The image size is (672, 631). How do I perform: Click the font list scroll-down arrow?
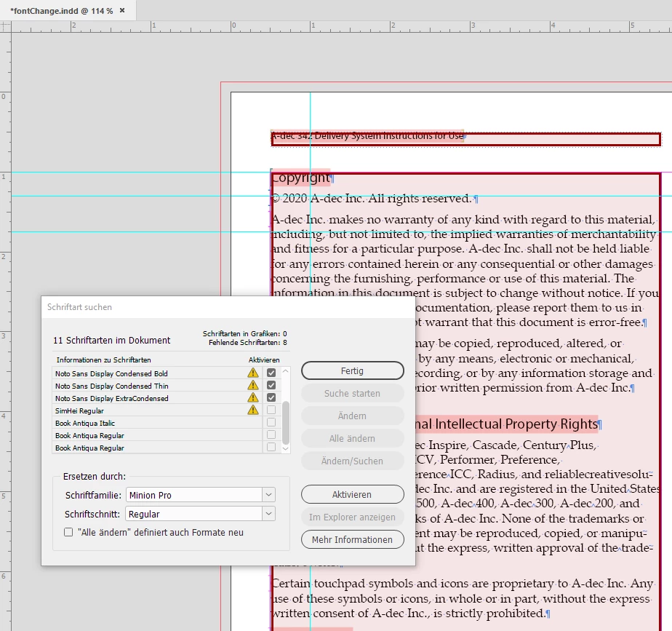(285, 448)
